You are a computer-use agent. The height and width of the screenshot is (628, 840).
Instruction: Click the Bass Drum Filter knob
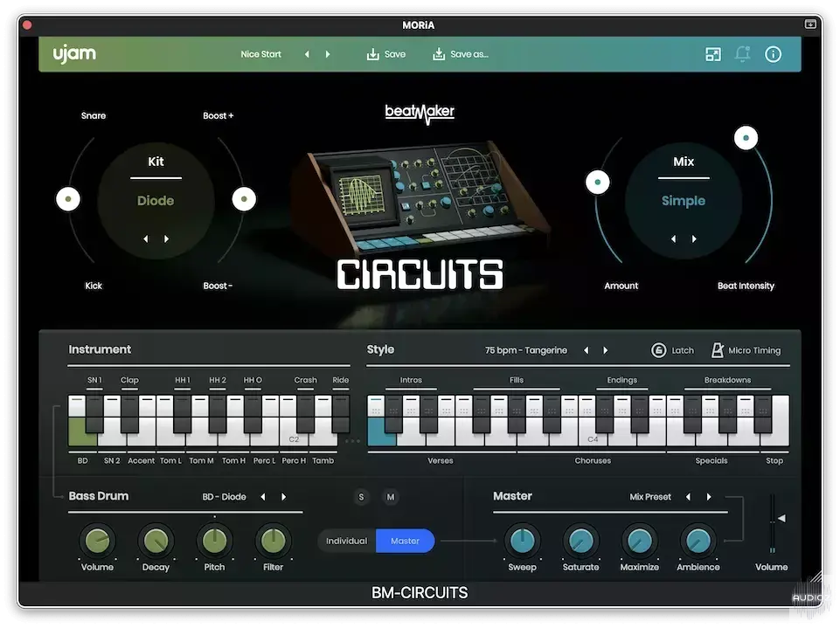coord(274,541)
